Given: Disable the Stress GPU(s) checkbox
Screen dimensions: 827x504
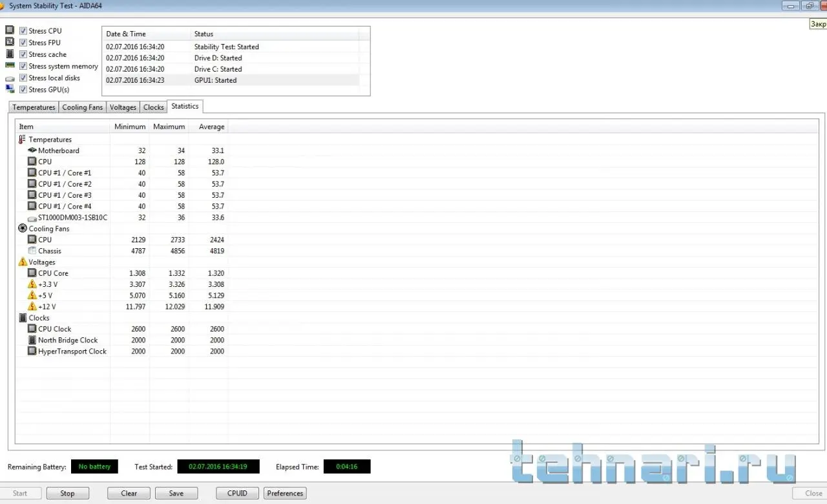Looking at the screenshot, I should click(23, 89).
